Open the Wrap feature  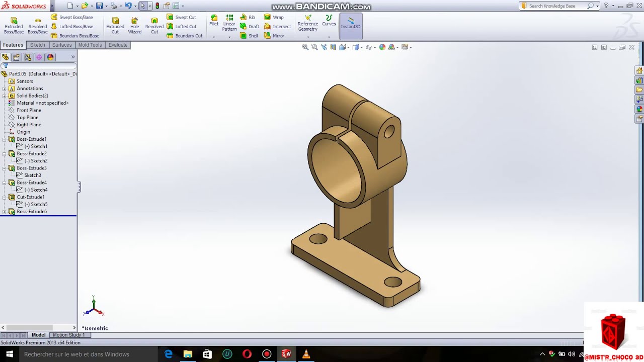(x=274, y=17)
